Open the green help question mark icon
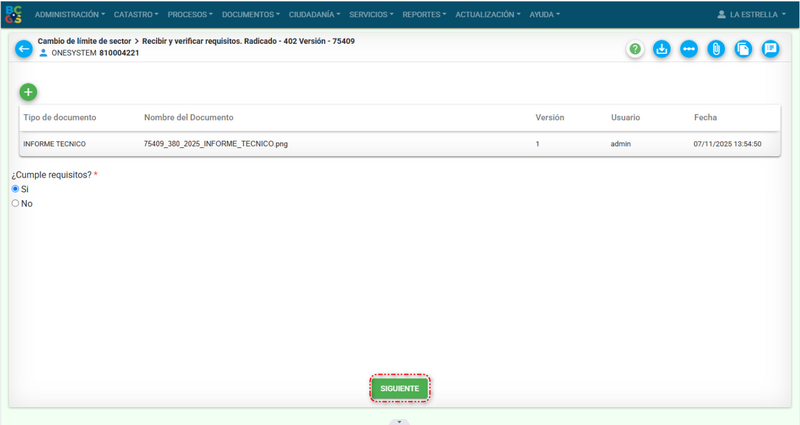The height and width of the screenshot is (425, 800). [635, 49]
